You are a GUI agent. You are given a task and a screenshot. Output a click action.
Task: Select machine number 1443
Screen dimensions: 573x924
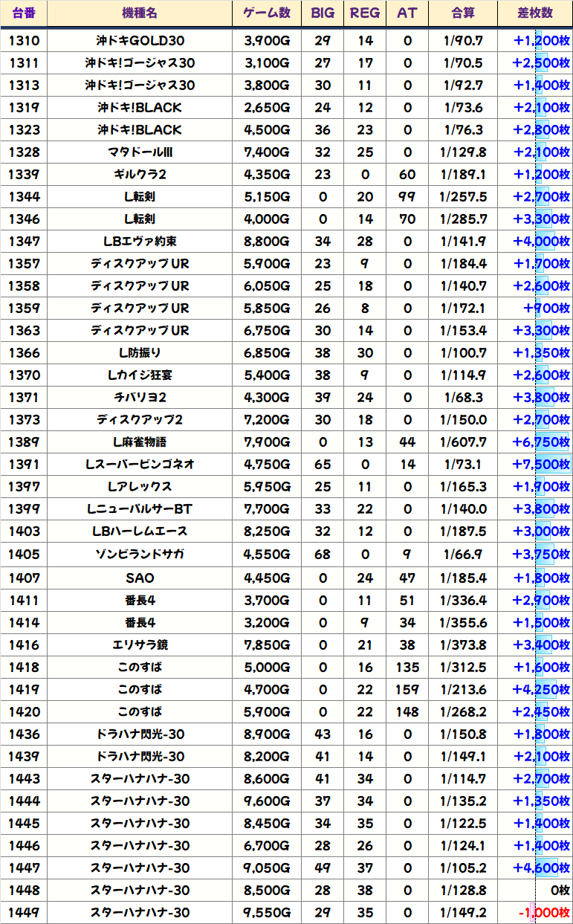(24, 778)
